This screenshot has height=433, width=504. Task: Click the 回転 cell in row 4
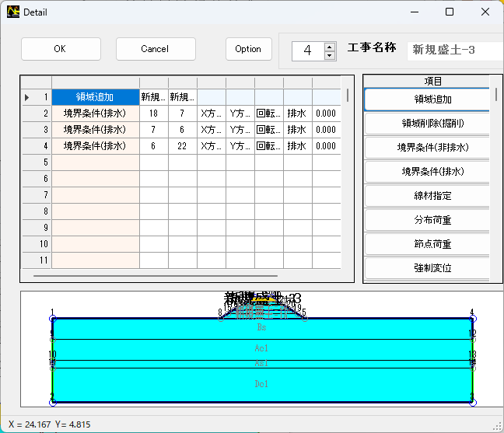pyautogui.click(x=268, y=146)
